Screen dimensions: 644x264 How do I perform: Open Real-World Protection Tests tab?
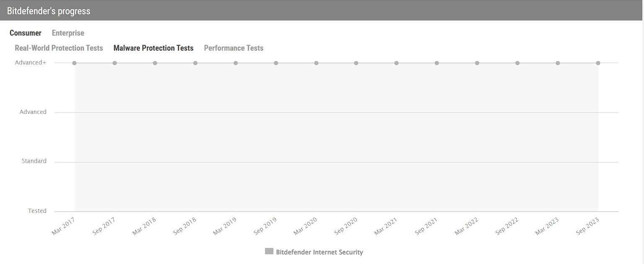(x=59, y=48)
